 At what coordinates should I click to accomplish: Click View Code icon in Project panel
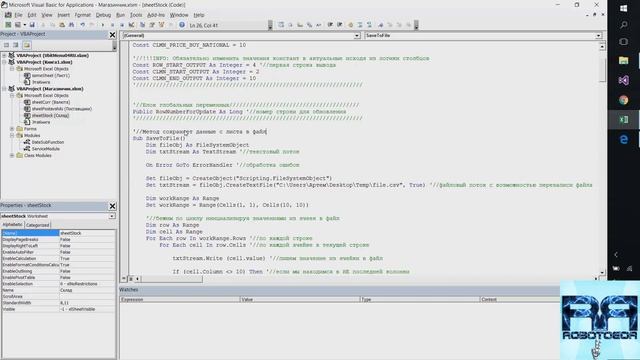tap(6, 45)
